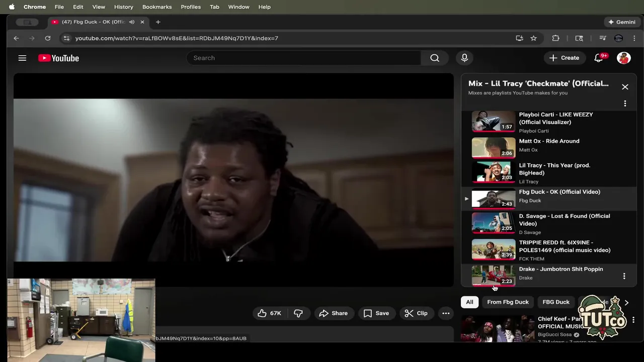The width and height of the screenshot is (644, 362).
Task: Select the Fbg Duck - OK playlist entry
Action: point(548,199)
